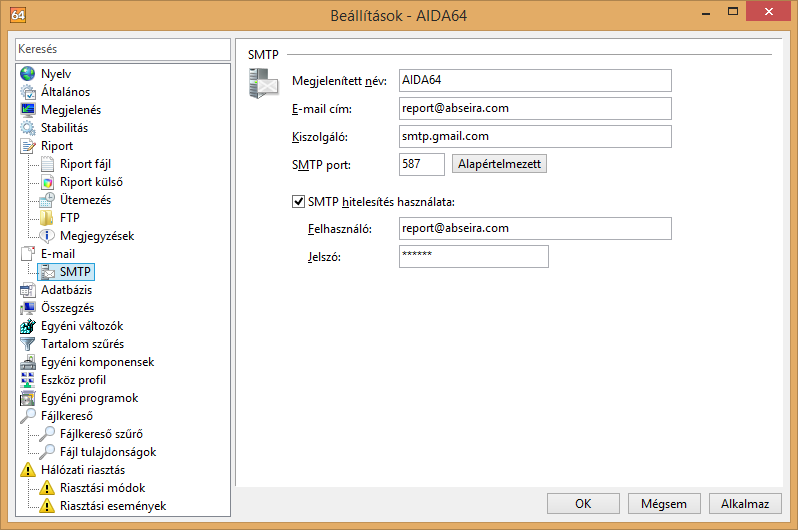Click the Tartalom szűrés funnel icon

pos(28,344)
